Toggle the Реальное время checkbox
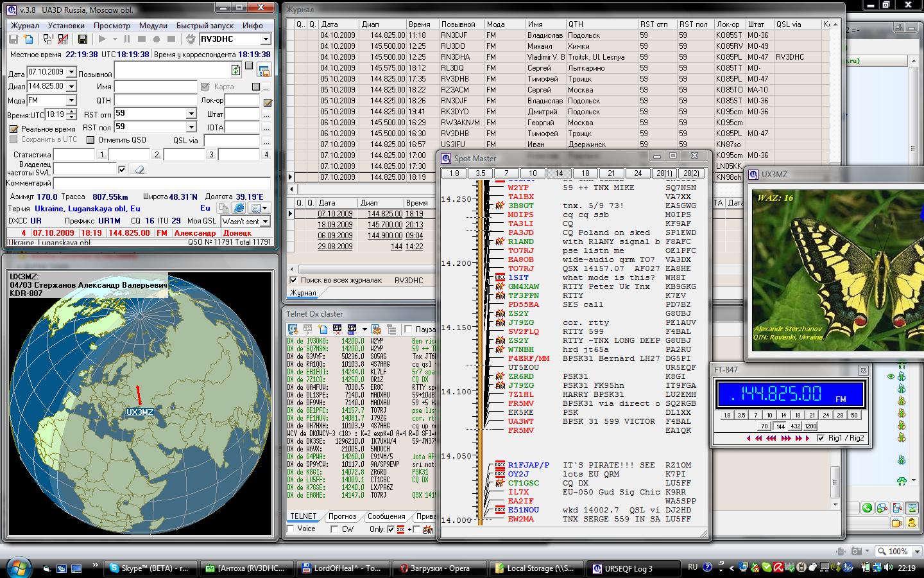 (13, 129)
